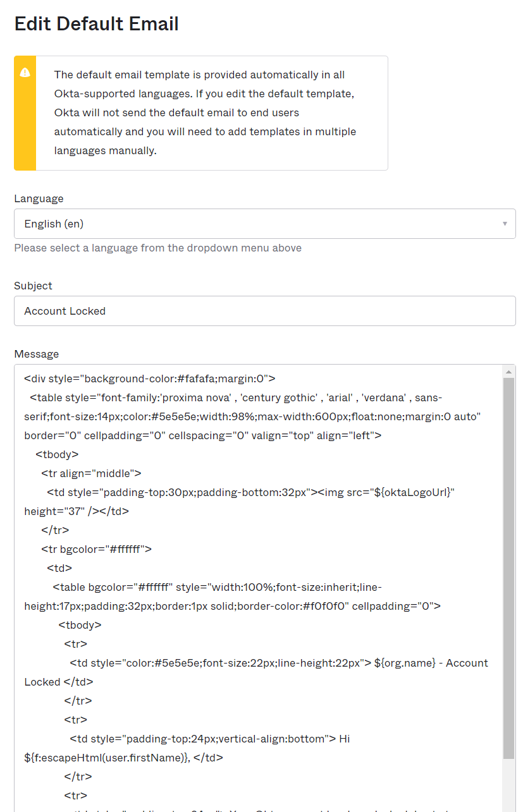
Task: Place cursor on the div background-color line
Action: point(149,379)
